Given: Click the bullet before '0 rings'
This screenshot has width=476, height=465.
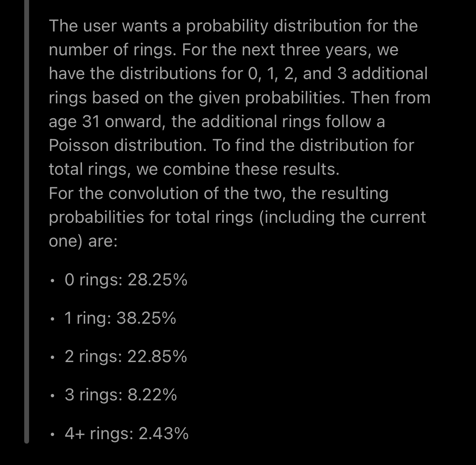Looking at the screenshot, I should pos(53,281).
